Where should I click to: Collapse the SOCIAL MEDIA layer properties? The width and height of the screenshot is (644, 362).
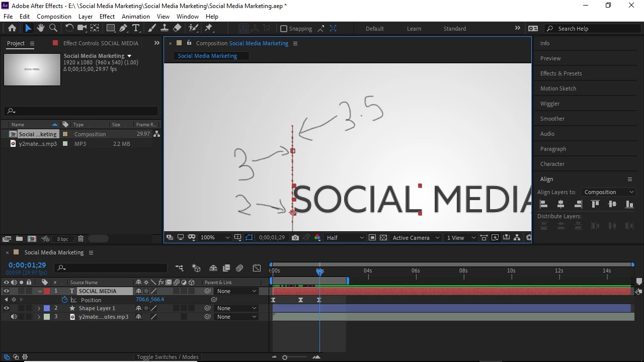click(x=40, y=291)
